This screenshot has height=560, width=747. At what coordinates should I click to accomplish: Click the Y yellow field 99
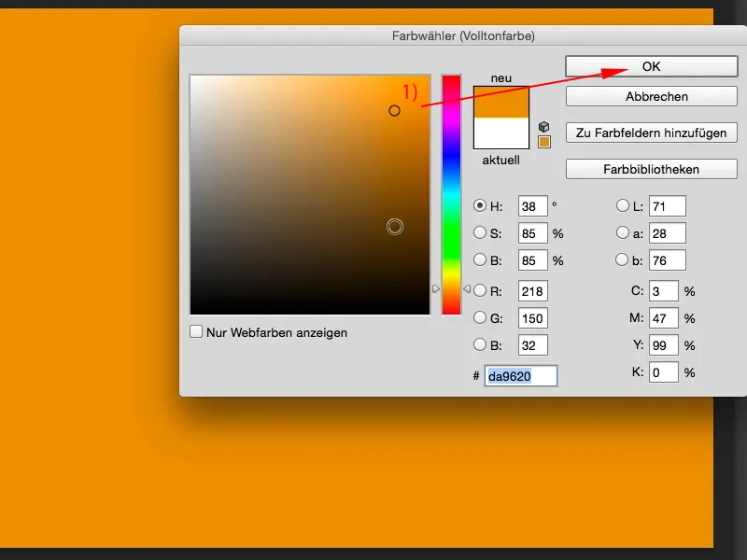[x=664, y=345]
